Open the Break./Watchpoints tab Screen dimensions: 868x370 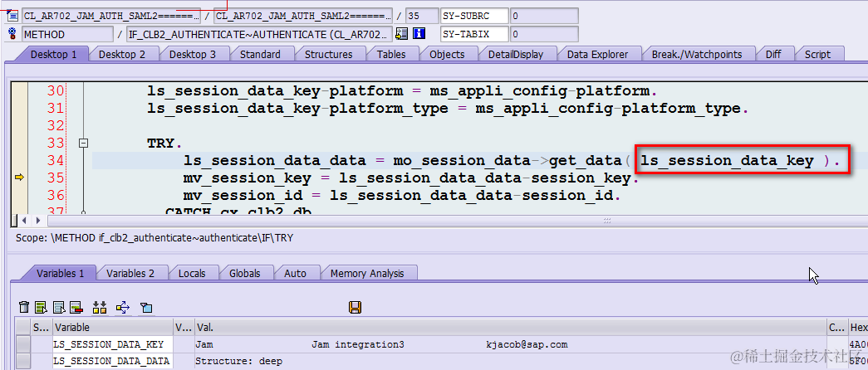(696, 54)
